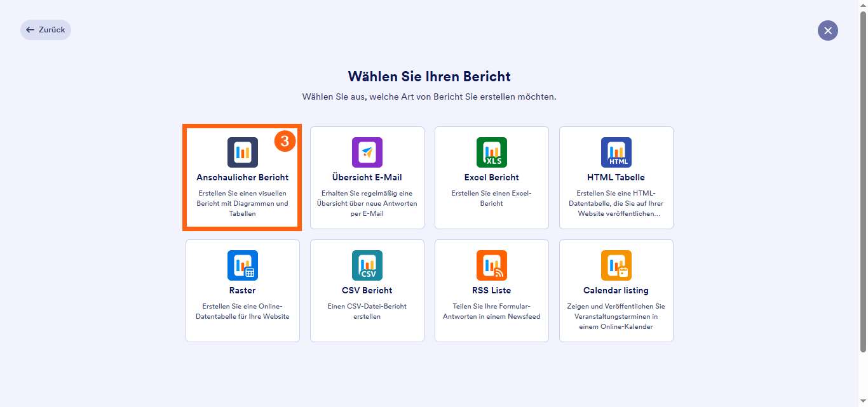Pick the HTML Tabelle report card
The height and width of the screenshot is (407, 868).
point(616,178)
